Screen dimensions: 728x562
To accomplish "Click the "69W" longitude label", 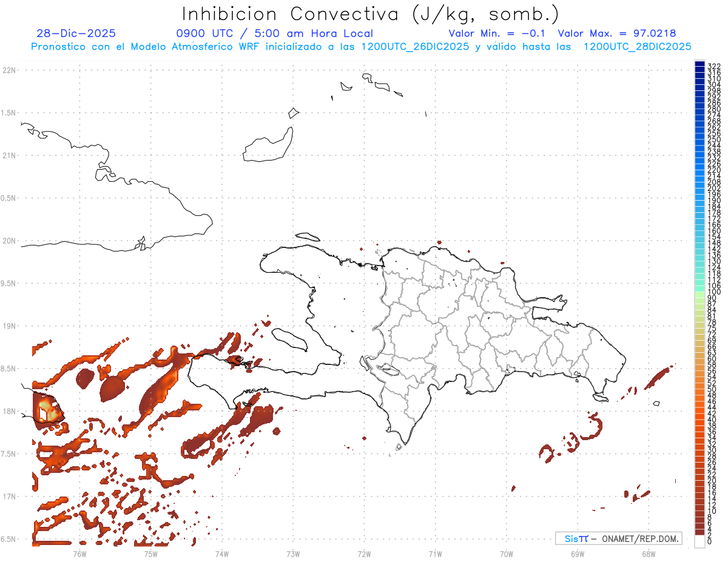I will [x=578, y=554].
